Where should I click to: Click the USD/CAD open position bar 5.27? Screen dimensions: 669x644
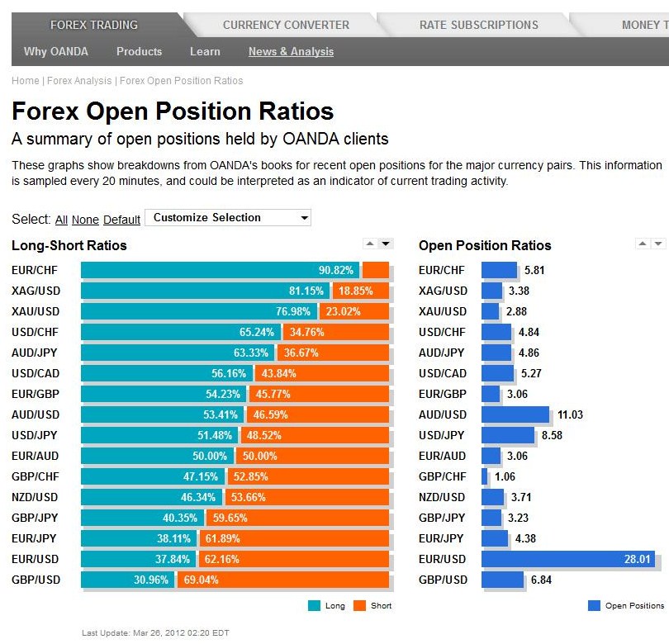coord(497,373)
